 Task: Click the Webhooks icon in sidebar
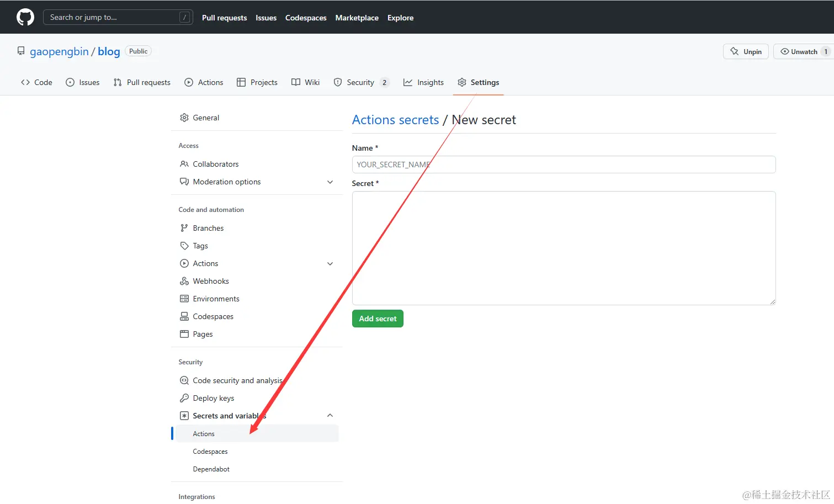pos(184,281)
